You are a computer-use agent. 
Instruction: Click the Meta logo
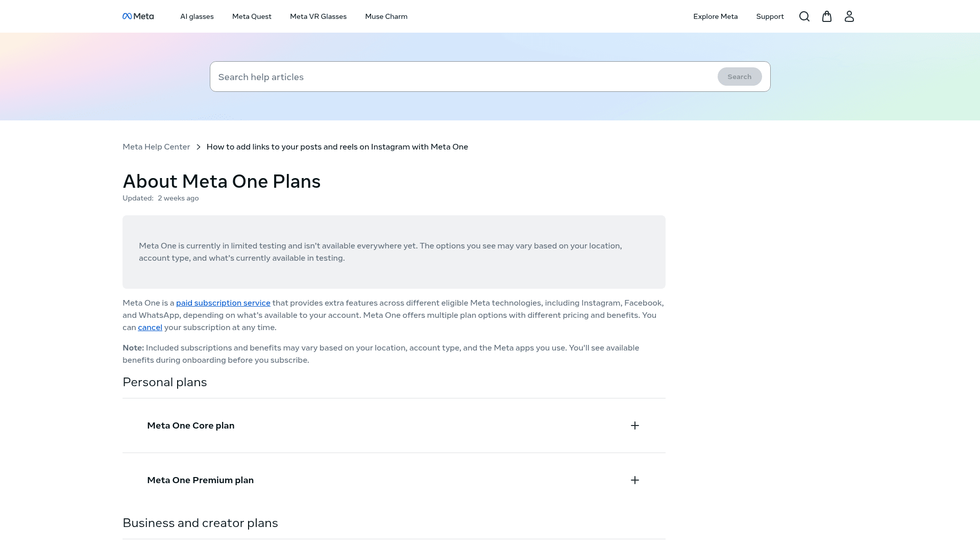tap(138, 16)
